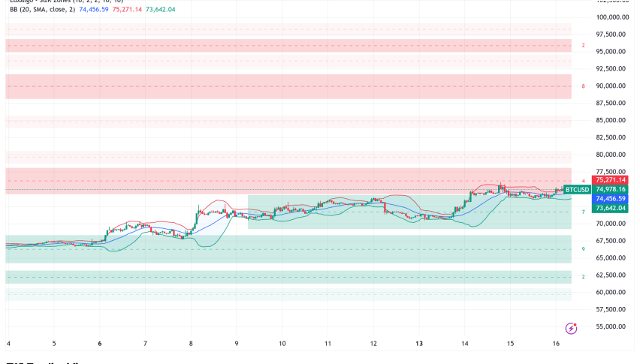The width and height of the screenshot is (640, 364).
Task: Click the blue 74,456.59 price label on axis
Action: click(x=610, y=199)
